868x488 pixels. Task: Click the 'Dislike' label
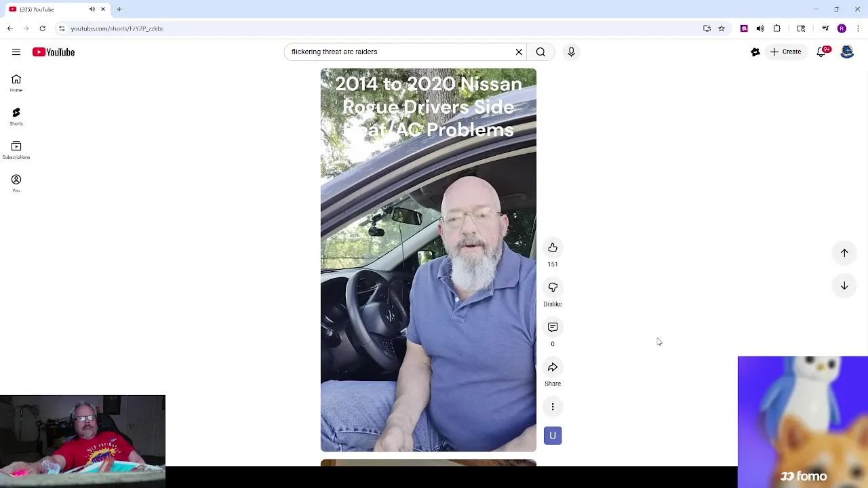(553, 304)
